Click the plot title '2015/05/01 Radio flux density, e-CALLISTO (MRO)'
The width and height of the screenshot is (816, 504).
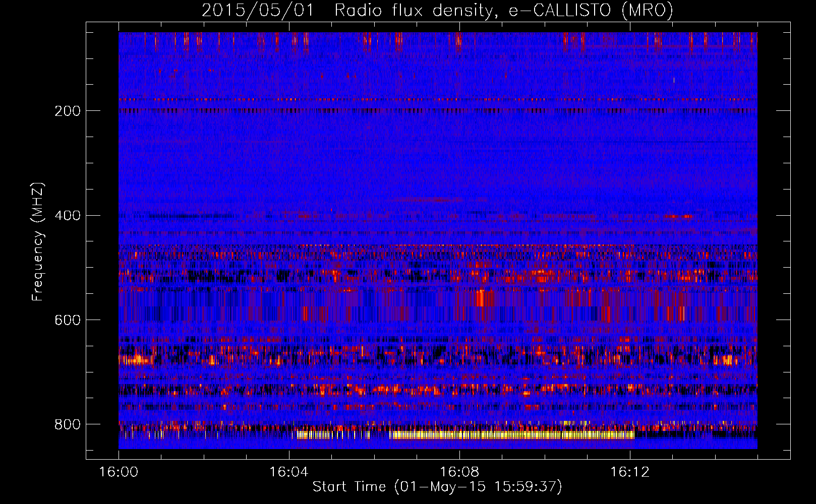(x=437, y=11)
